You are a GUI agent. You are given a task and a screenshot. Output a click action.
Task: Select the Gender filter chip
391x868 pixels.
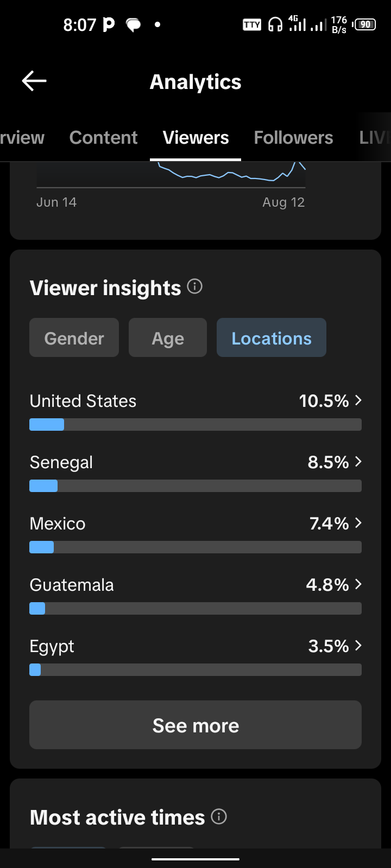pos(74,337)
